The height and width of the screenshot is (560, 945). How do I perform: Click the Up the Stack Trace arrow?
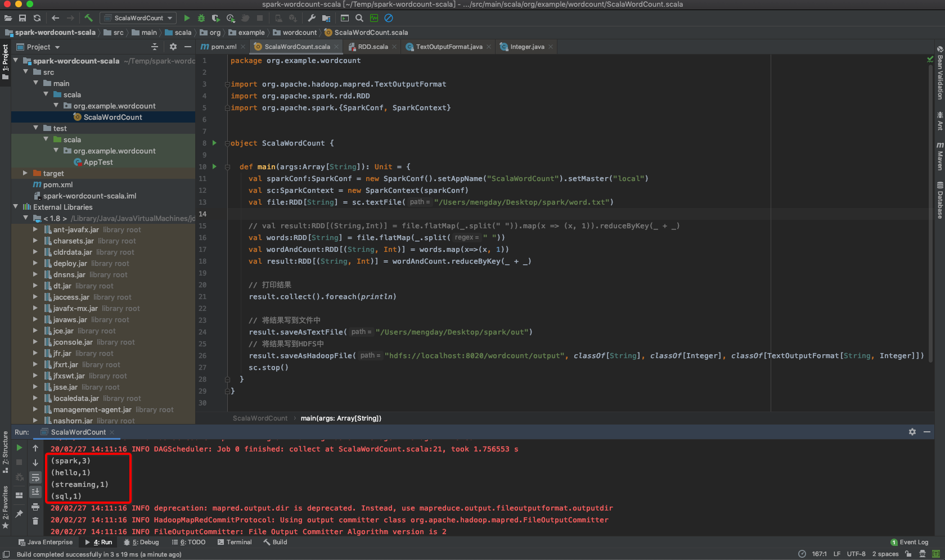35,448
